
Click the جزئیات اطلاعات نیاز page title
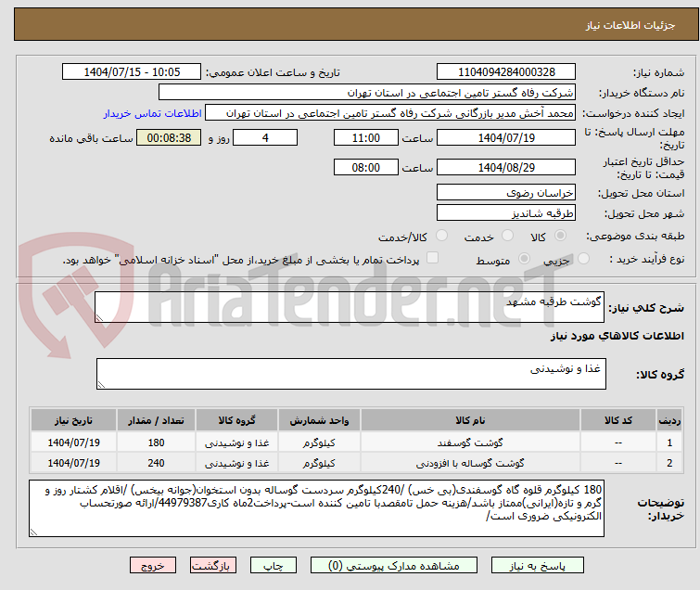(630, 25)
